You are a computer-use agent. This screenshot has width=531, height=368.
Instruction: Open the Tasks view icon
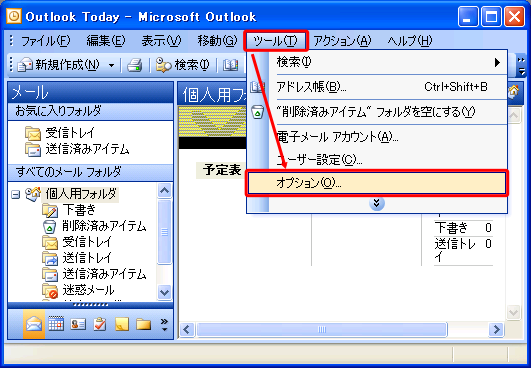click(x=100, y=324)
